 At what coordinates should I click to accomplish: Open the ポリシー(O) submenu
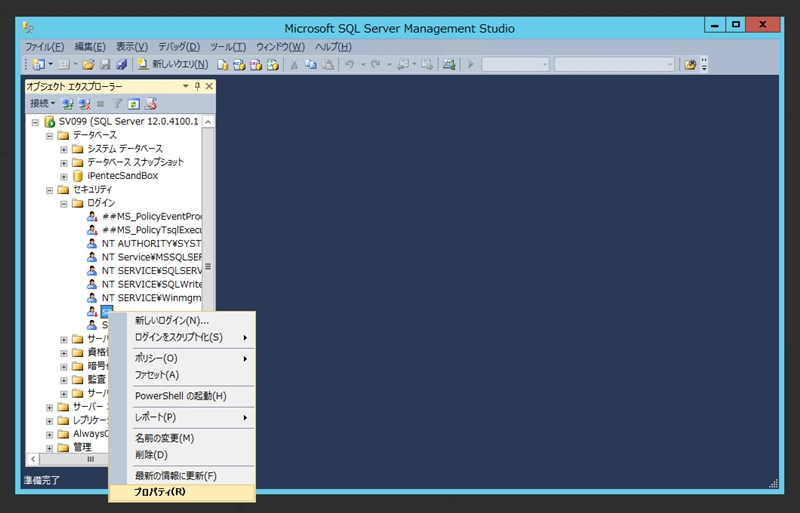[x=182, y=358]
